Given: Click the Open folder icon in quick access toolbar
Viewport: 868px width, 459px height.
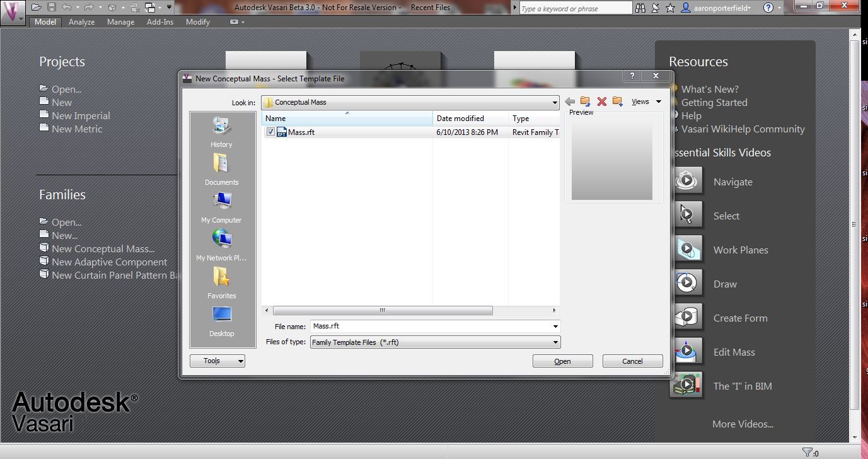Looking at the screenshot, I should [x=37, y=8].
